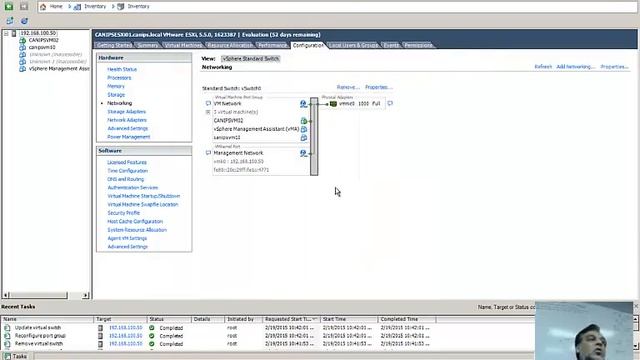Click the Tasks icon in the status bar
Viewport: 640px width, 360px height.
coord(7,356)
